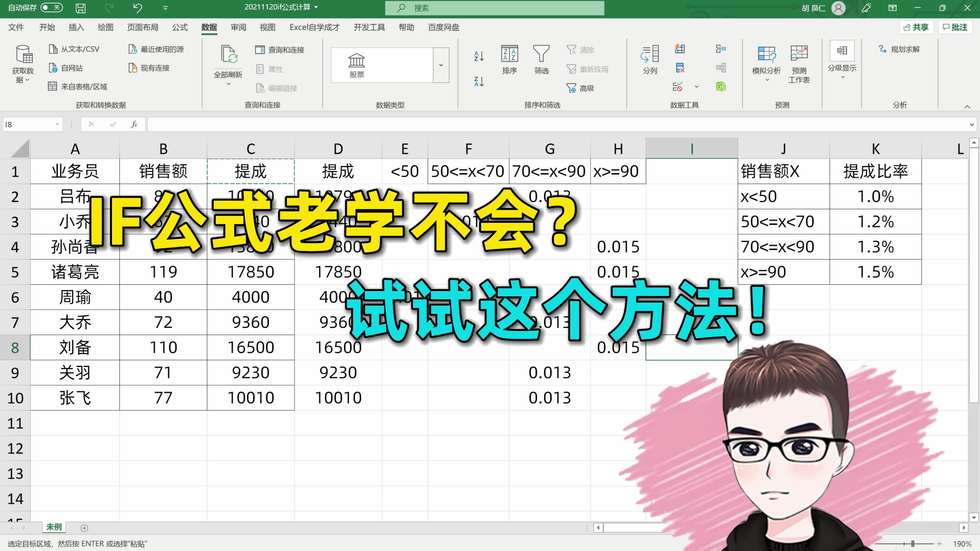Open 查询和连接 pane
This screenshot has height=551, width=980.
pyautogui.click(x=280, y=50)
